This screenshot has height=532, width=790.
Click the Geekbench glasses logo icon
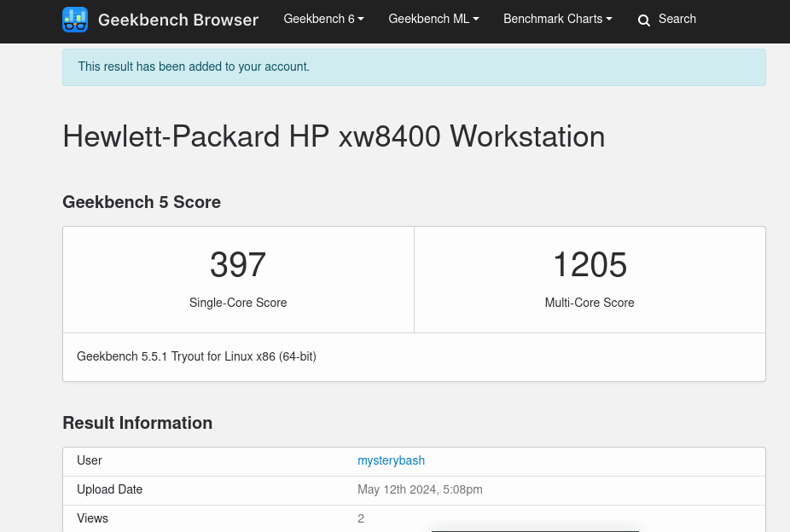tap(75, 20)
